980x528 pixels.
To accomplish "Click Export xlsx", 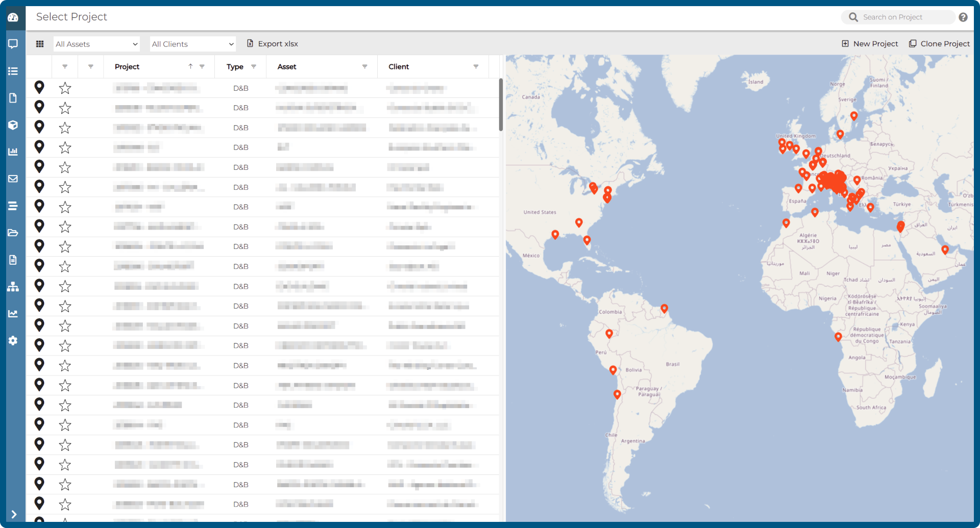I will (x=272, y=44).
